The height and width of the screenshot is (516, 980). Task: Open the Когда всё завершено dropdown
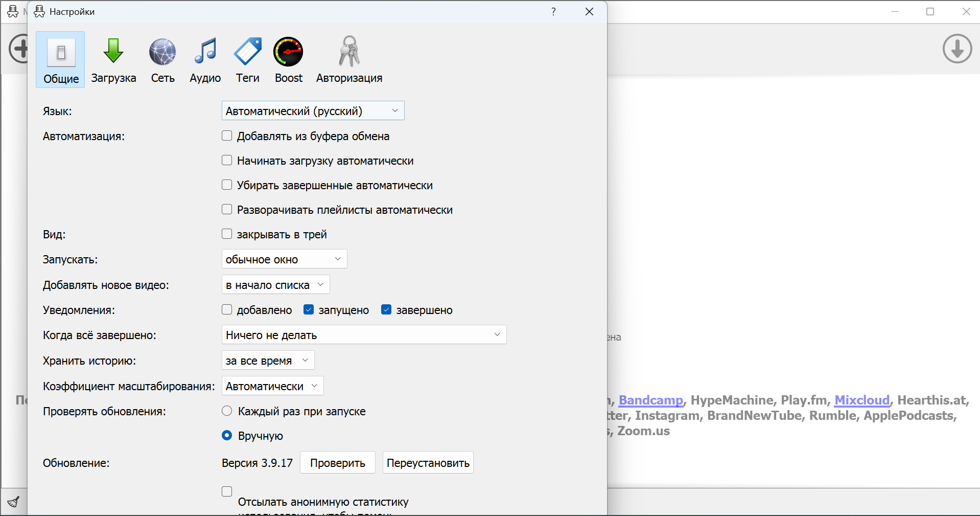click(x=364, y=334)
